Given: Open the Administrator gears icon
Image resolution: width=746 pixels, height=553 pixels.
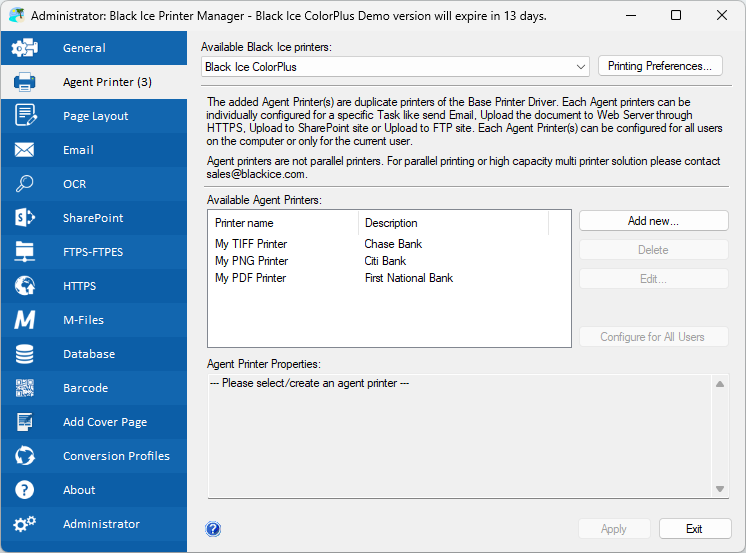Looking at the screenshot, I should (25, 524).
